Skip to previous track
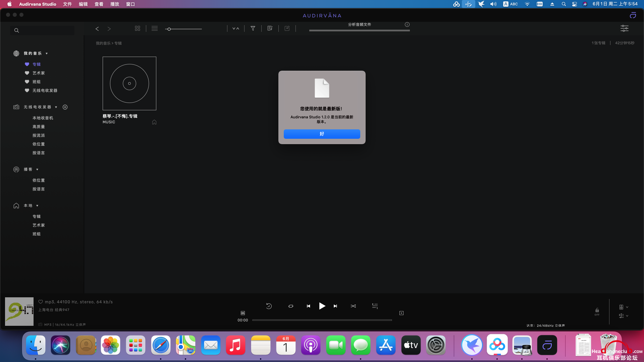644x362 pixels. coord(309,306)
